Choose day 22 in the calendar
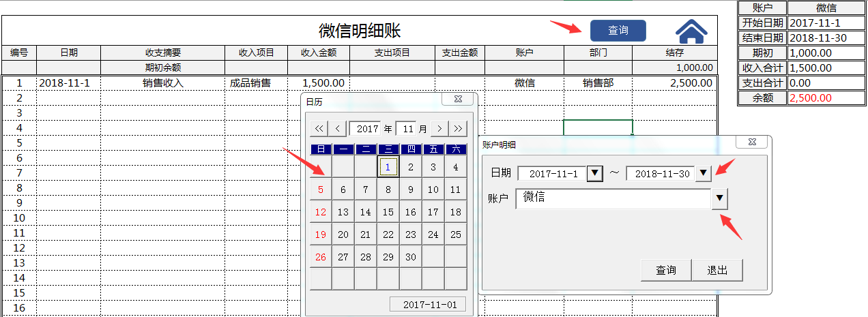The height and width of the screenshot is (317, 868). pos(388,235)
